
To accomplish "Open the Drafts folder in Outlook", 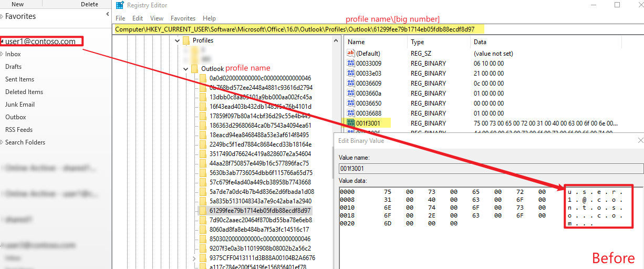I will click(14, 67).
